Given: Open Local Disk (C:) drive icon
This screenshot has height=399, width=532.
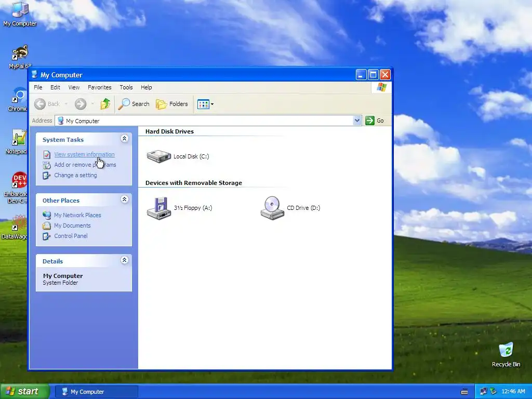Looking at the screenshot, I should (159, 156).
